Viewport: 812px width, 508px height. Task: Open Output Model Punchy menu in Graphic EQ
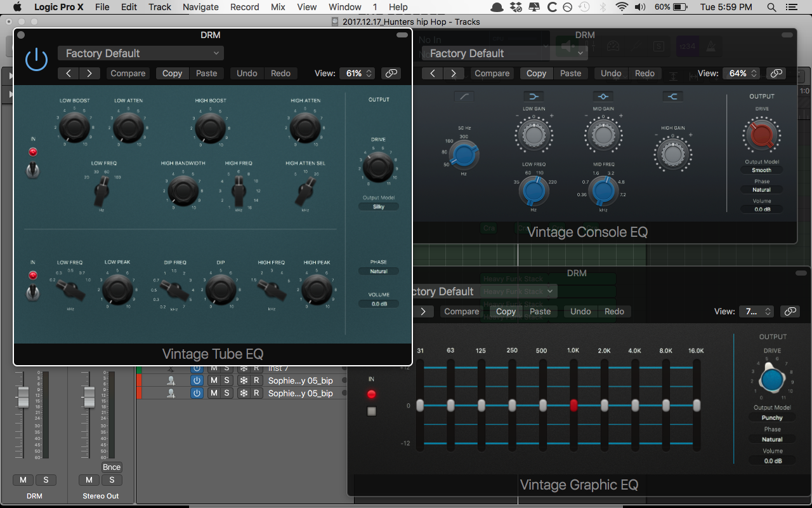click(772, 418)
